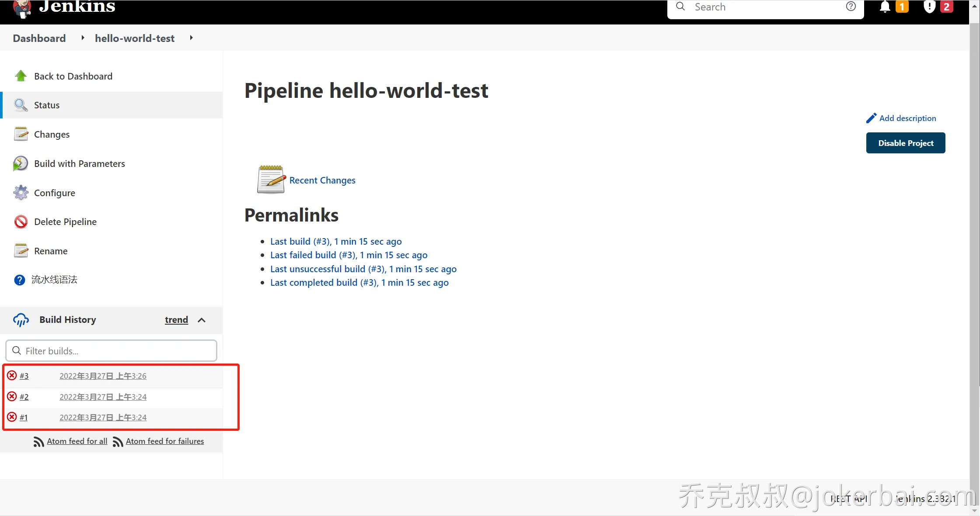Focus the Filter builds input field

coord(111,351)
